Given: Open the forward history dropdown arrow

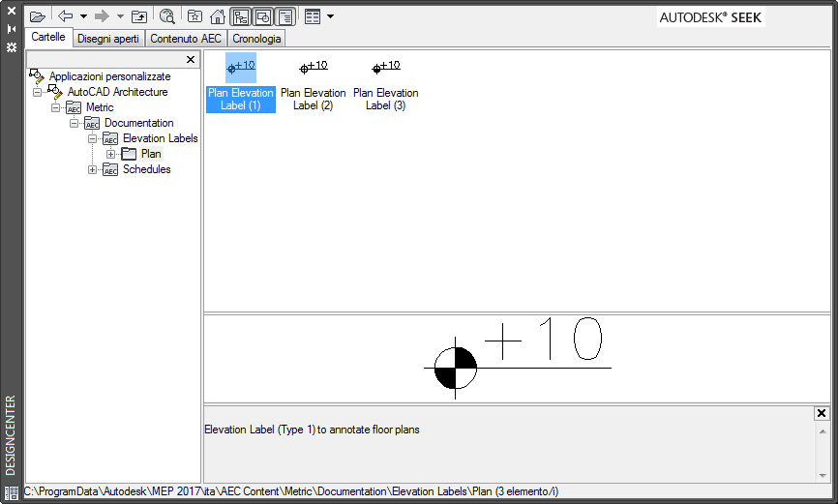Looking at the screenshot, I should coord(120,16).
